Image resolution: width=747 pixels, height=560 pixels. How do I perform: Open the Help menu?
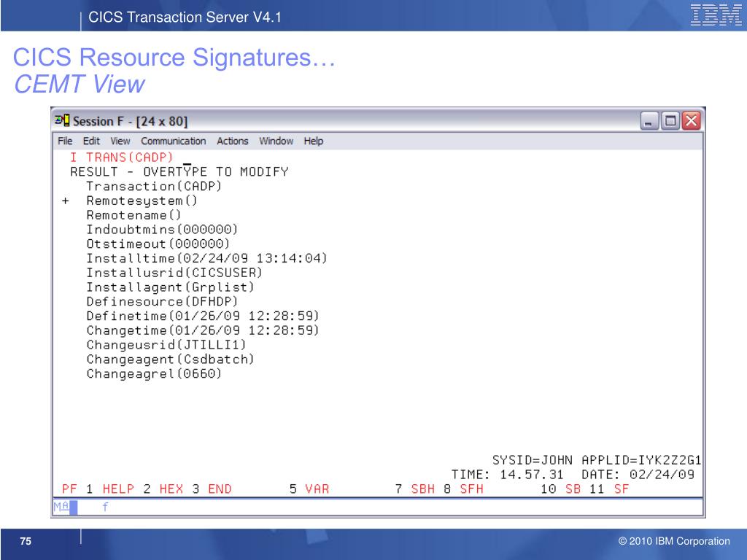(x=314, y=141)
